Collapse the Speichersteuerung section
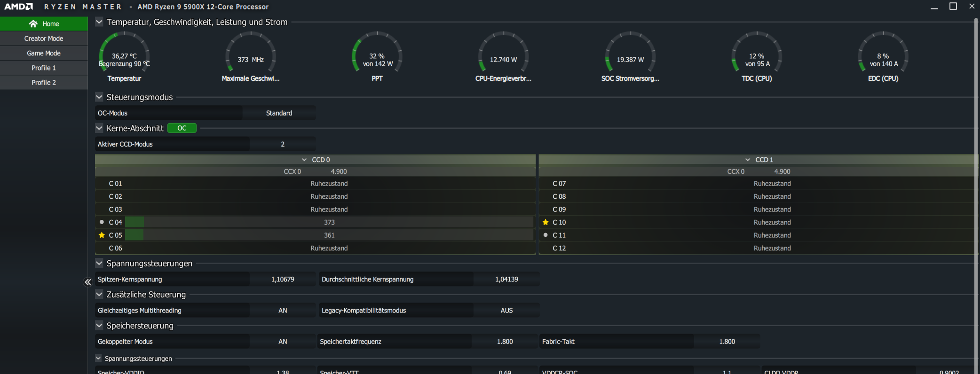The image size is (980, 374). (99, 325)
